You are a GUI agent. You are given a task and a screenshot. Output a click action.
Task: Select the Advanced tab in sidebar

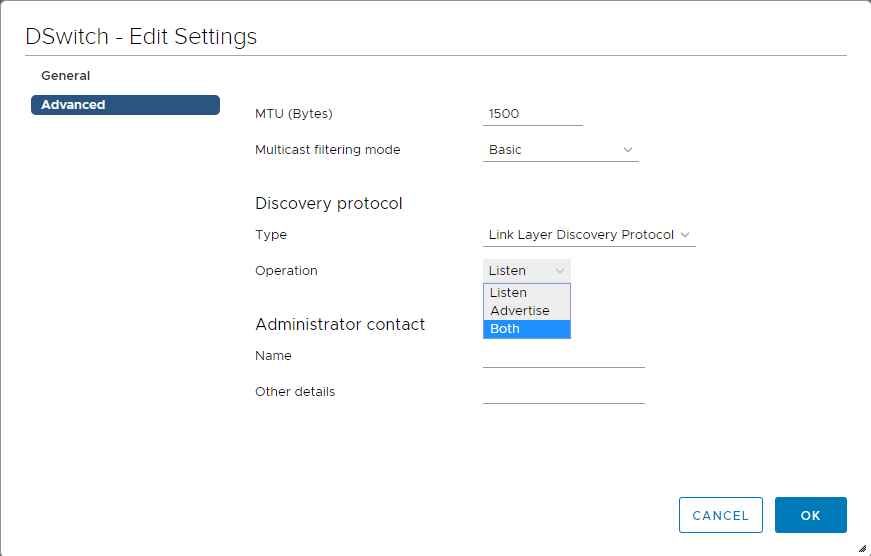(x=125, y=105)
